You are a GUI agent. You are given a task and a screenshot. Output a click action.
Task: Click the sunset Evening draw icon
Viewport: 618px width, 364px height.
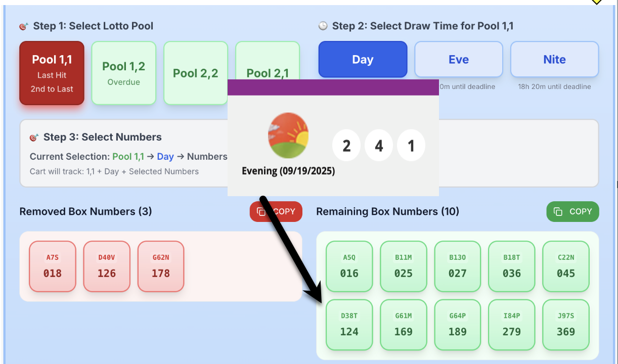click(288, 135)
